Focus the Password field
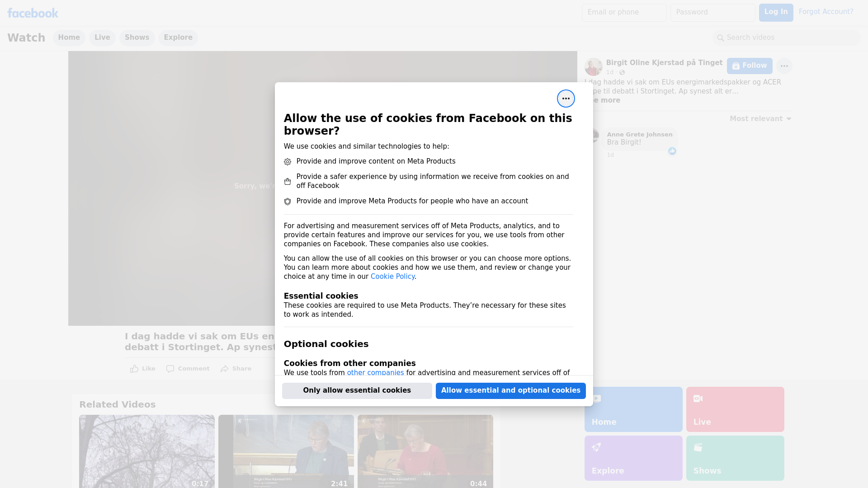This screenshot has width=868, height=488. (712, 12)
